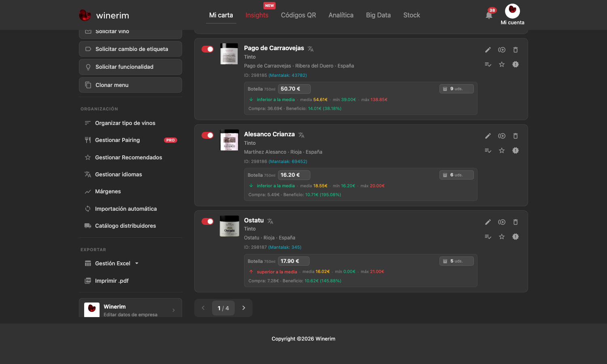Image resolution: width=607 pixels, height=364 pixels.
Task: Delete the Alesanco Crianza wine entry
Action: [516, 136]
